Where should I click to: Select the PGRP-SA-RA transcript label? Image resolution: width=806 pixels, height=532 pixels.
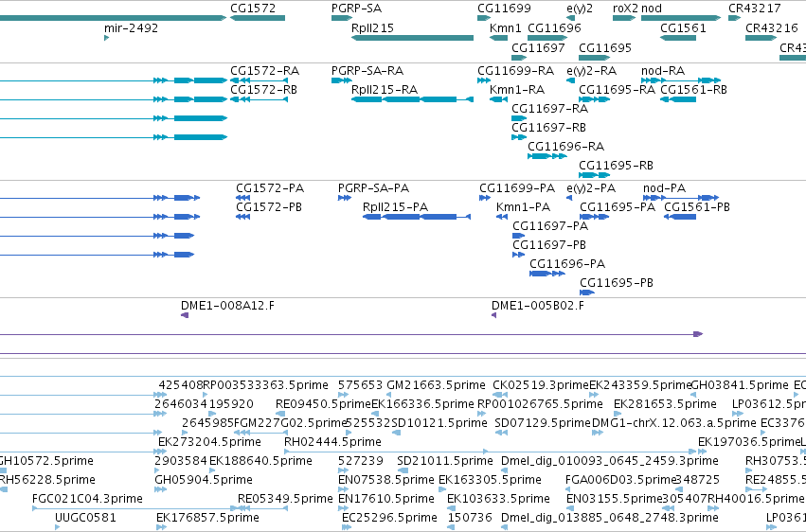tap(367, 70)
